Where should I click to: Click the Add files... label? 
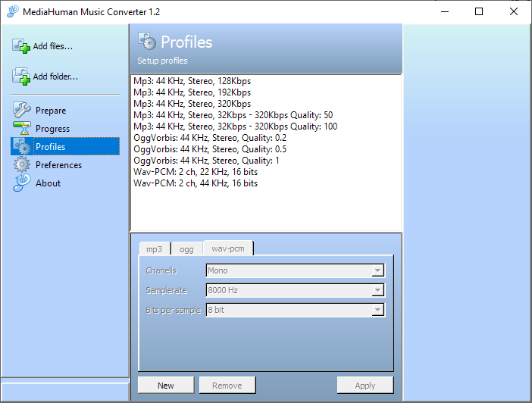click(53, 46)
